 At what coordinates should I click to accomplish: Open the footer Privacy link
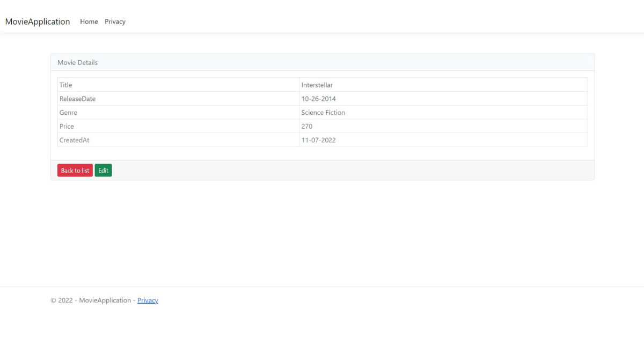(148, 300)
